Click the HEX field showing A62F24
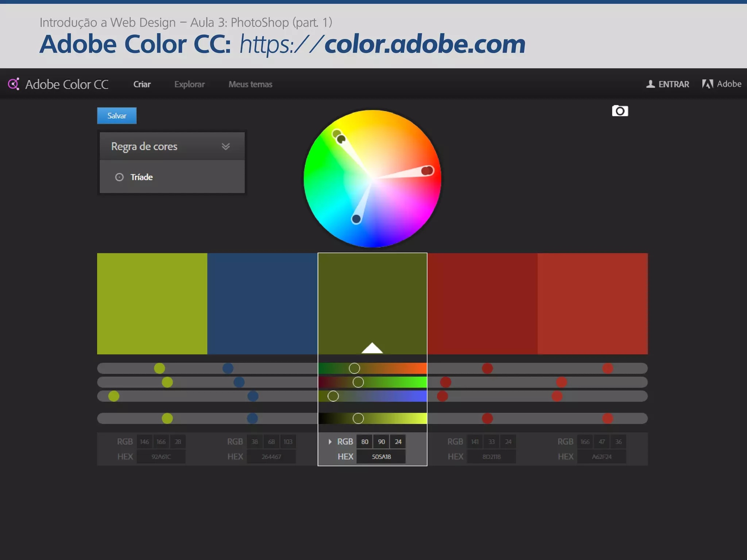 coord(602,456)
